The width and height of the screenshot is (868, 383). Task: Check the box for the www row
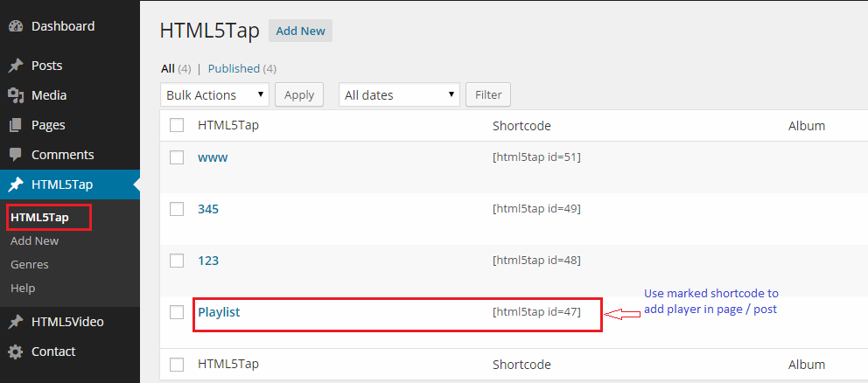click(177, 157)
